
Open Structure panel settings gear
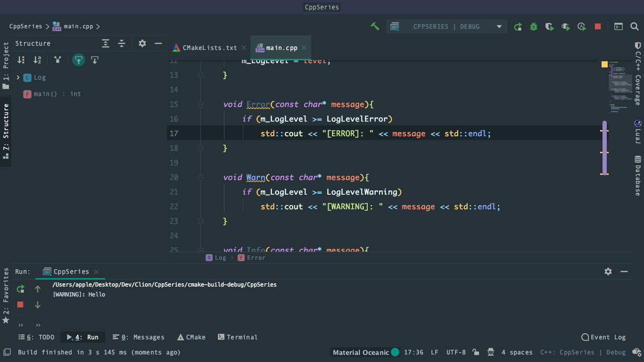(142, 43)
